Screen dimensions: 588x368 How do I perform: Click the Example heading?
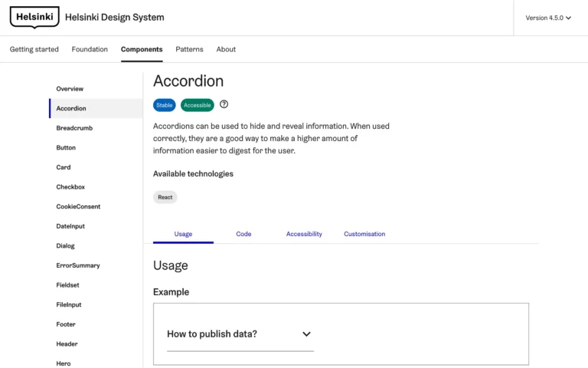coord(171,292)
